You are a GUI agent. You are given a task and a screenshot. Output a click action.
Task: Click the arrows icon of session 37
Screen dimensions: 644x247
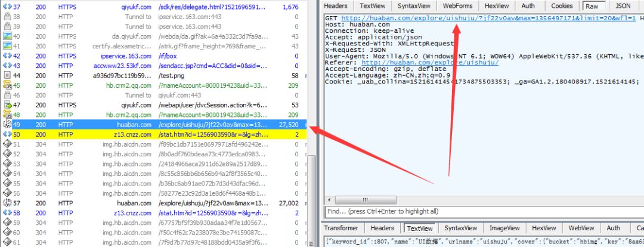7,7
